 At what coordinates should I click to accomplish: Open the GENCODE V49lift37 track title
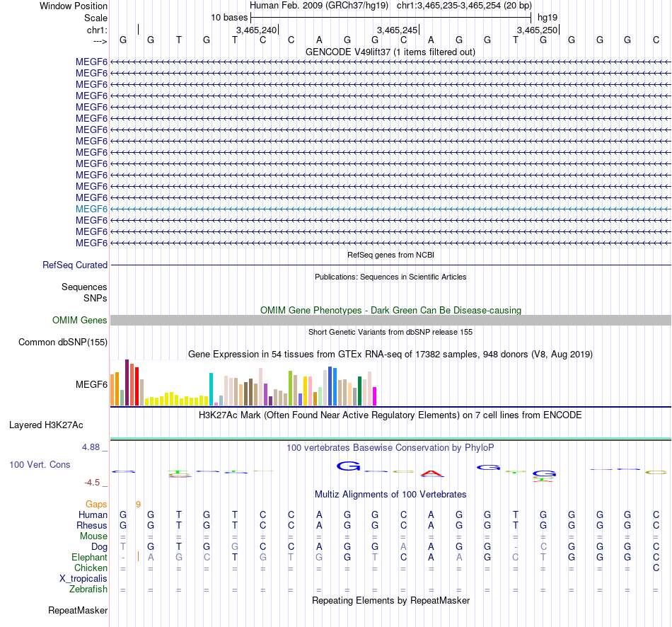(390, 52)
